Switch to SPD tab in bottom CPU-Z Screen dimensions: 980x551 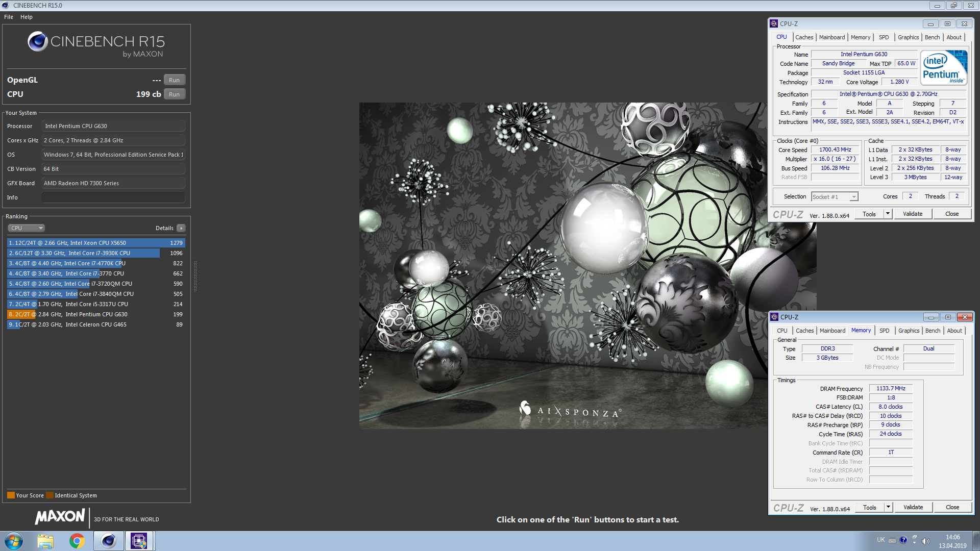pos(885,331)
